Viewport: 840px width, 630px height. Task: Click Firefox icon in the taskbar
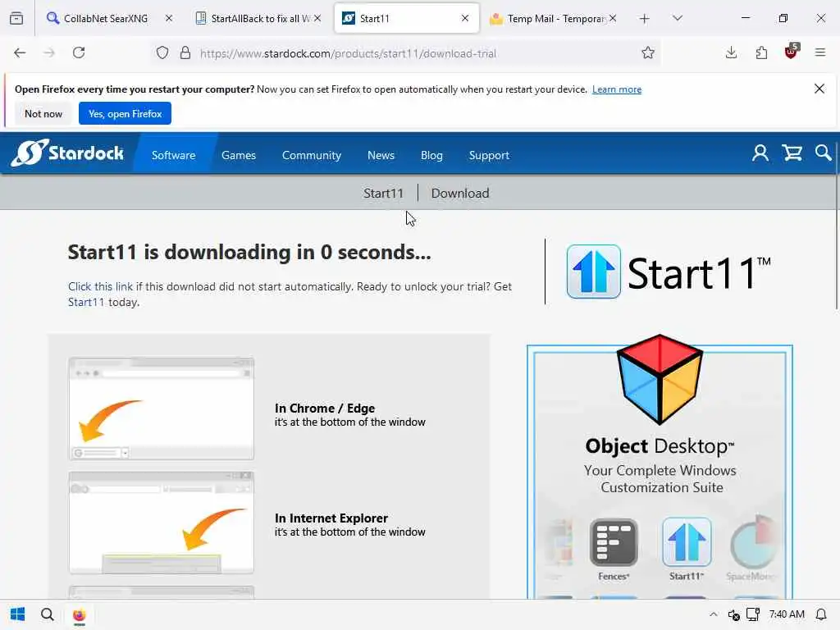[x=79, y=614]
